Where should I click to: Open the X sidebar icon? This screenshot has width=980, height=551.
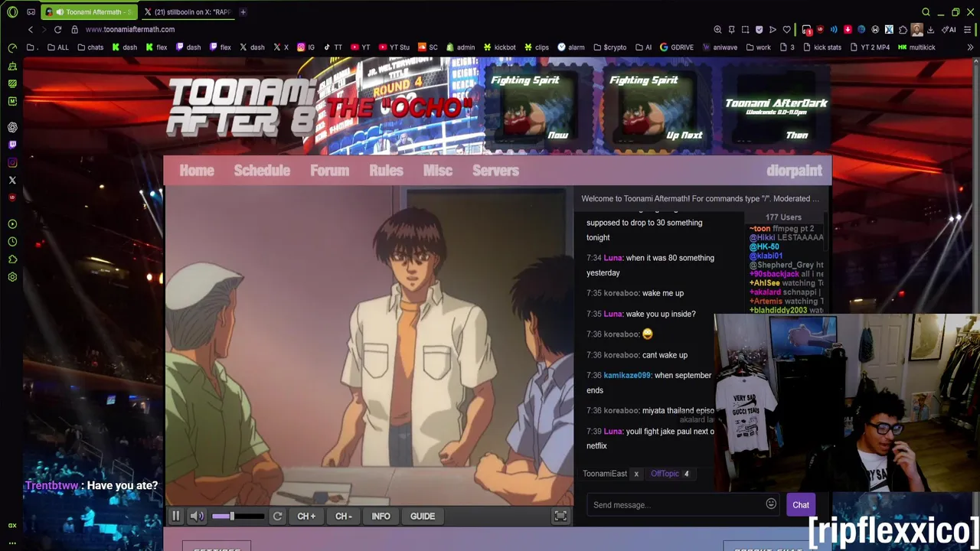pyautogui.click(x=12, y=180)
